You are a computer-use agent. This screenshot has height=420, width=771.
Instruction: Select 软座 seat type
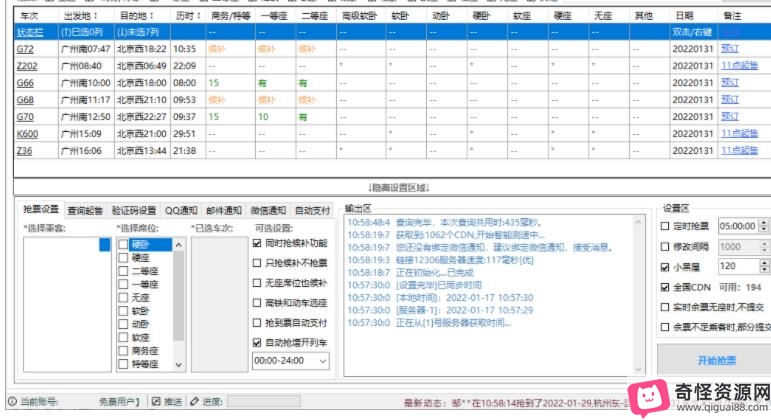click(x=123, y=337)
